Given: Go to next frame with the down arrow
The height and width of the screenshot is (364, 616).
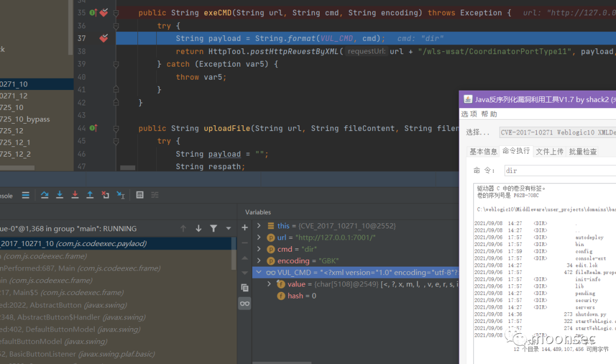Looking at the screenshot, I should click(x=198, y=228).
